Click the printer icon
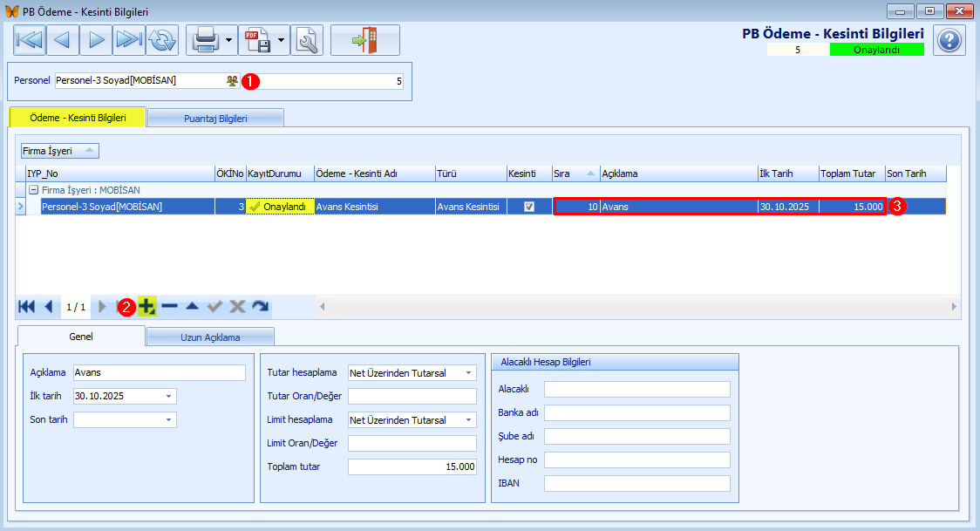 pyautogui.click(x=204, y=40)
